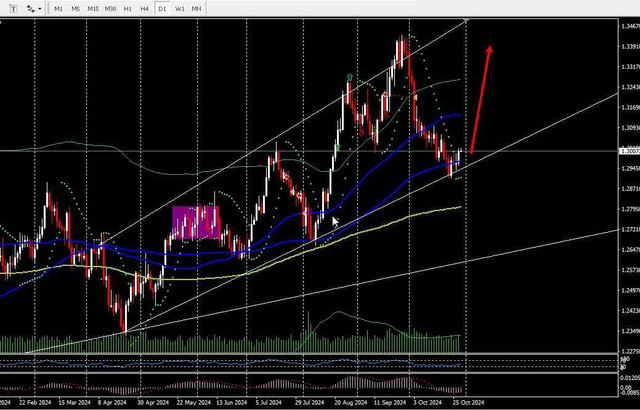This screenshot has width=640, height=410.
Task: Click the 1.2647 price scale label
Action: click(x=629, y=250)
